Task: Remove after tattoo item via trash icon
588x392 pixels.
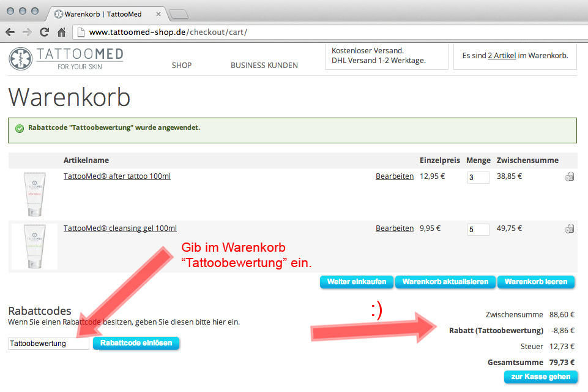Action: point(569,177)
